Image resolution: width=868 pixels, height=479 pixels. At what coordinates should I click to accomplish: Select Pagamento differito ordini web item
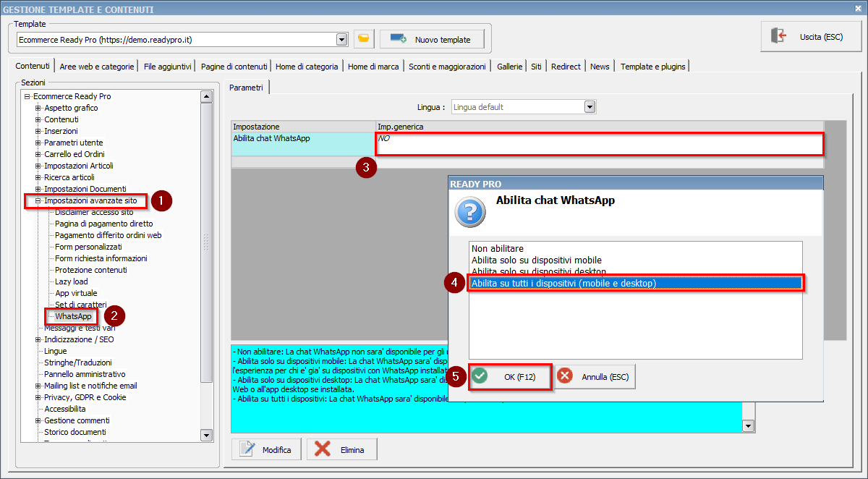(109, 235)
